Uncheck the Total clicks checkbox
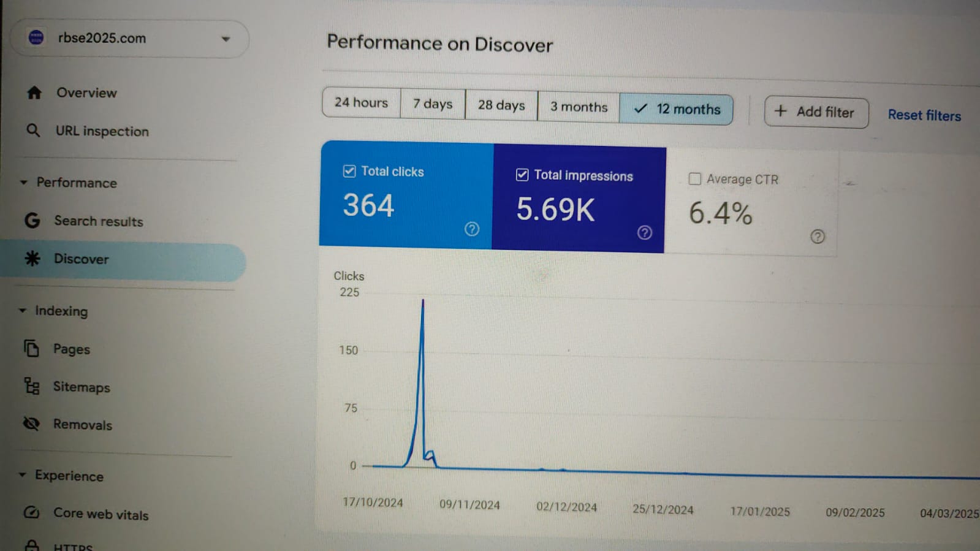 point(349,171)
